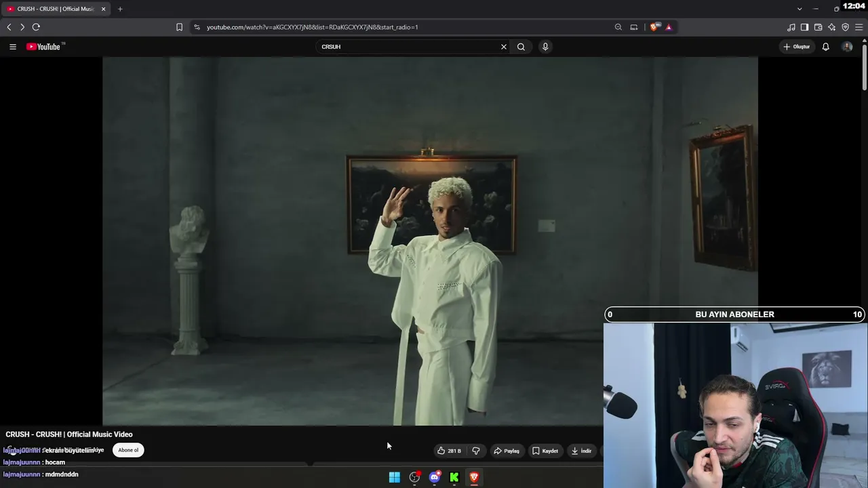Reload the YouTube page

tap(36, 27)
